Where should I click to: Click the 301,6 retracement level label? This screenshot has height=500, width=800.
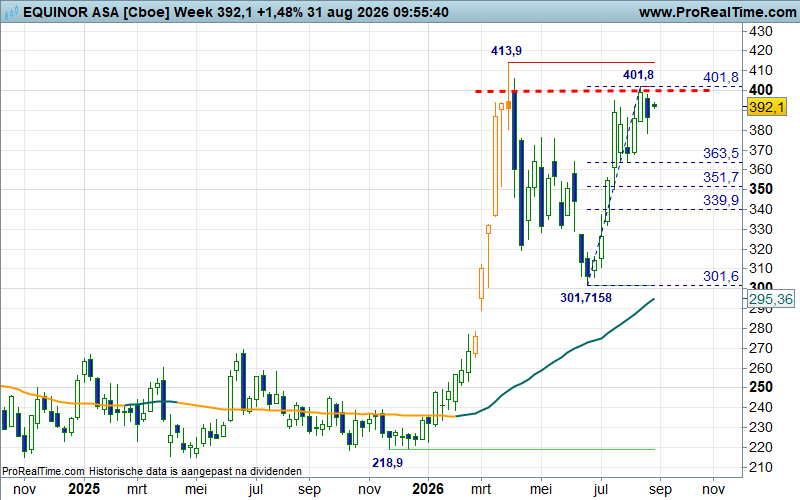[720, 276]
